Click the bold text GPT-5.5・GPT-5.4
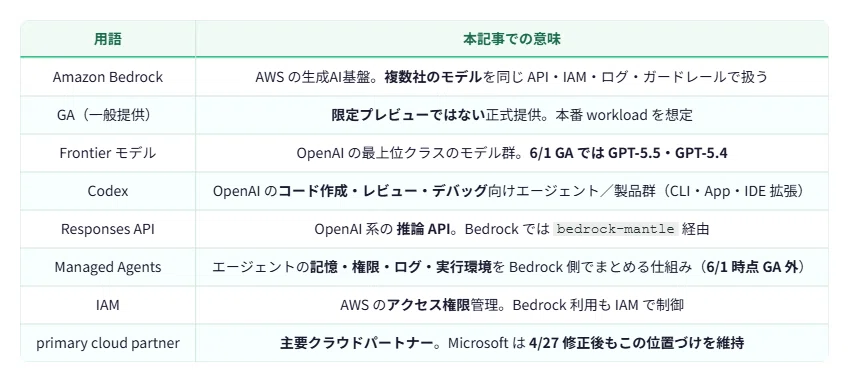 click(x=667, y=153)
